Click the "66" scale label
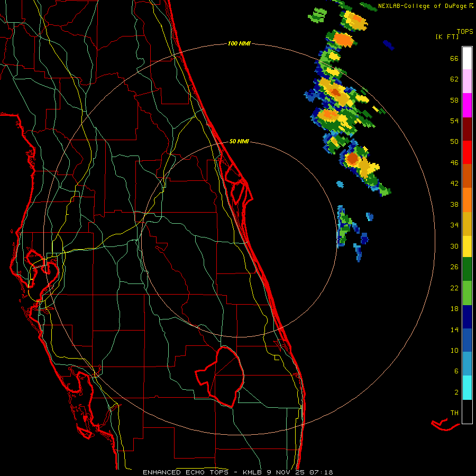This screenshot has width=476, height=476. 454,58
